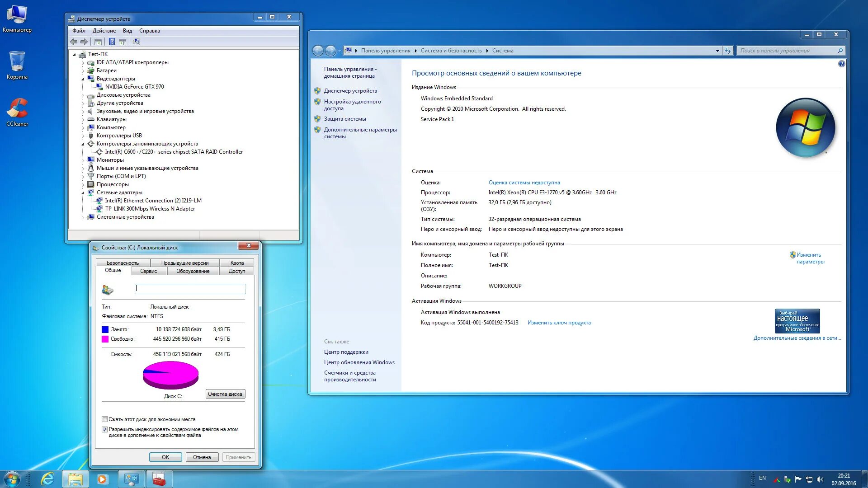Click 'Изменить ключ продукта' link
The height and width of the screenshot is (488, 868).
[x=559, y=323]
